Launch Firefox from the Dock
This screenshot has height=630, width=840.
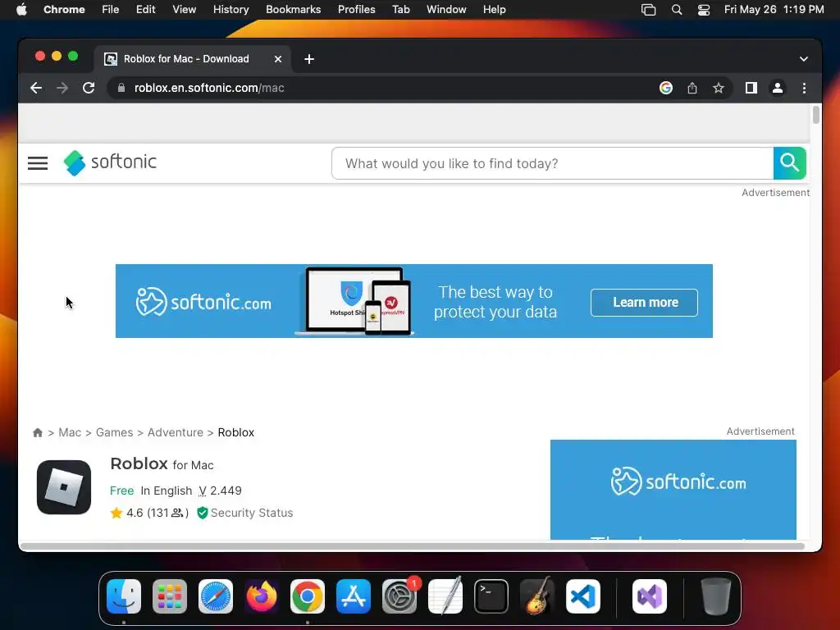(x=262, y=596)
